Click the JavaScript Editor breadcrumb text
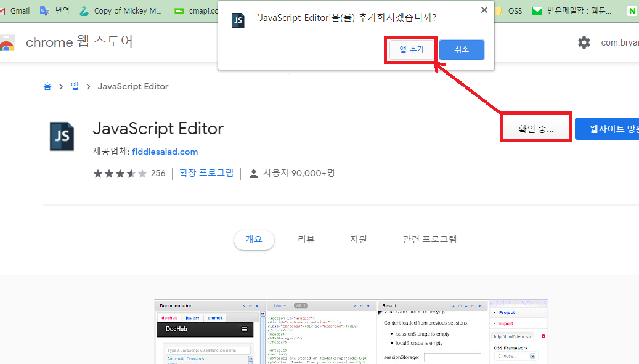The width and height of the screenshot is (639, 364). click(133, 86)
